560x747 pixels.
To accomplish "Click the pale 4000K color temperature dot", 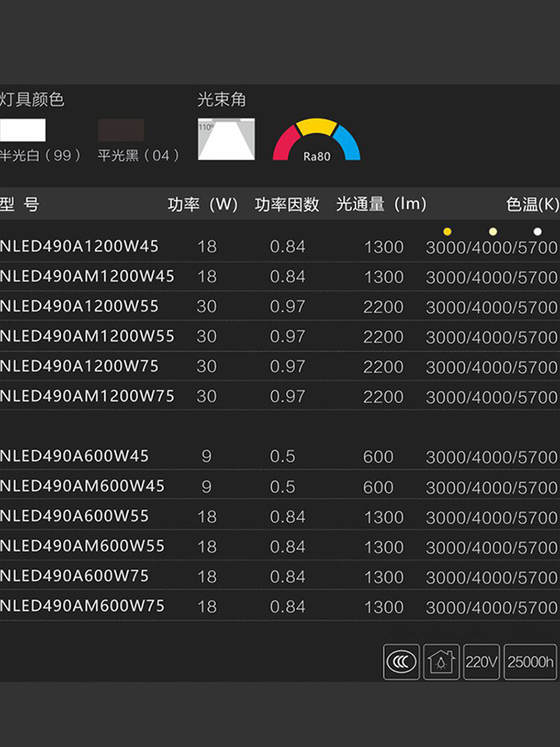I will [x=493, y=231].
